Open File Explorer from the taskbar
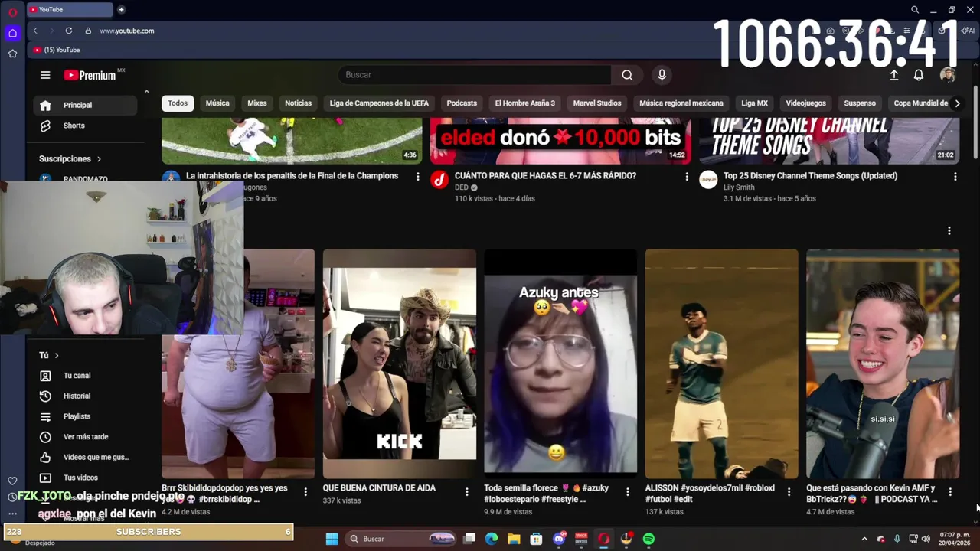 click(x=514, y=539)
